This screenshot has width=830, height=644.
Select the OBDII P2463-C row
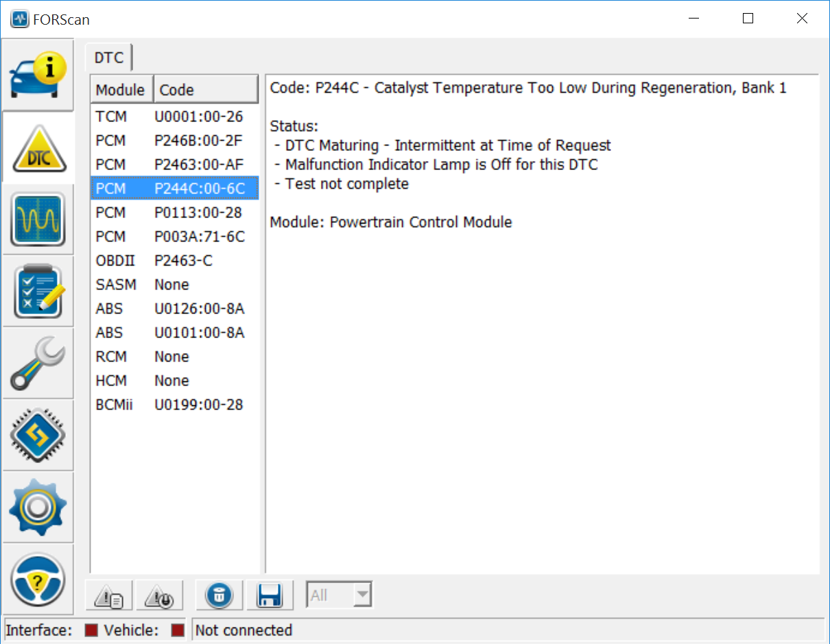175,261
